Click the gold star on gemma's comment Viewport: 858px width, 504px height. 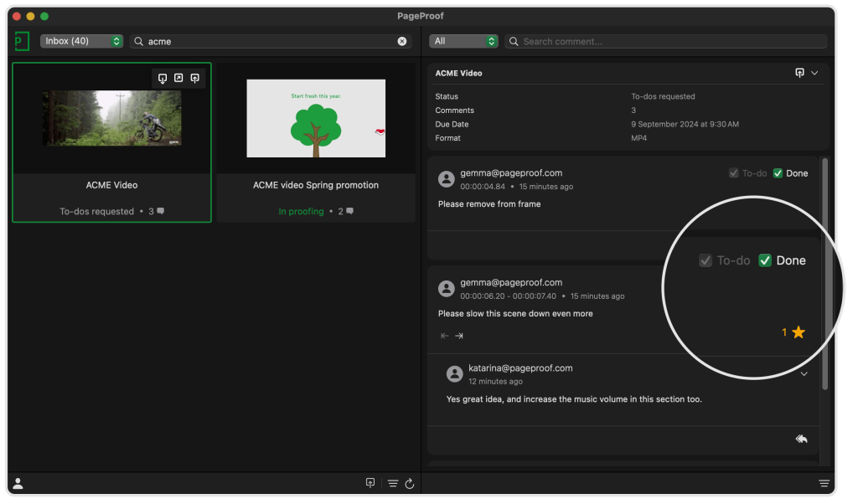point(799,332)
